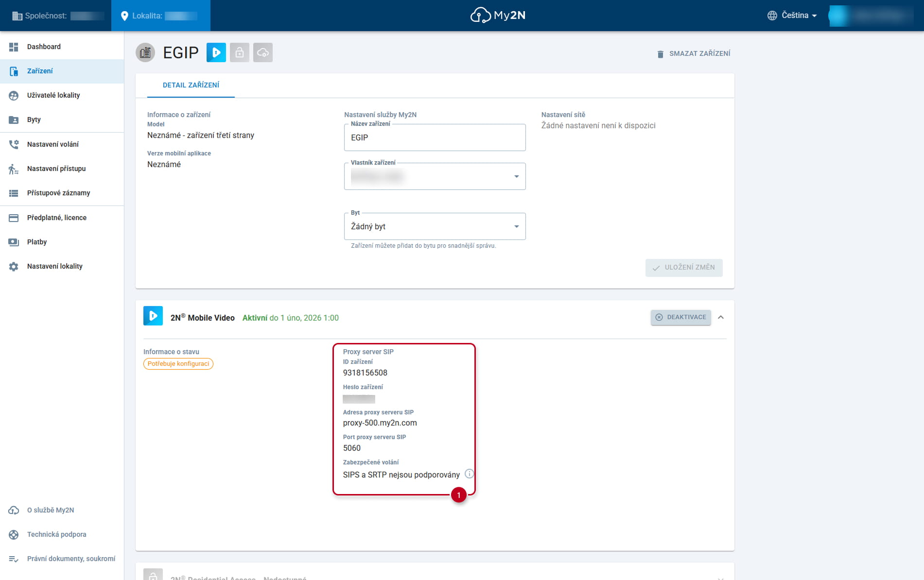Click the grey lock access icon beside EGIP
The width and height of the screenshot is (924, 580).
pyautogui.click(x=240, y=52)
